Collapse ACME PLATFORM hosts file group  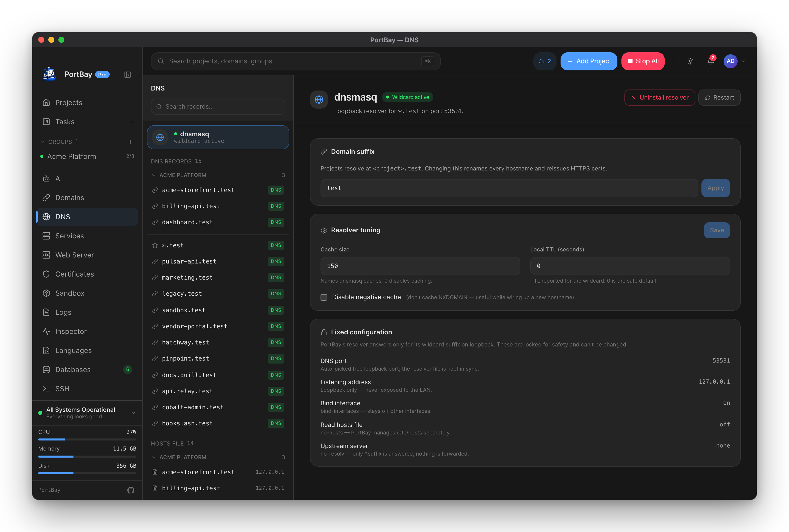[154, 457]
